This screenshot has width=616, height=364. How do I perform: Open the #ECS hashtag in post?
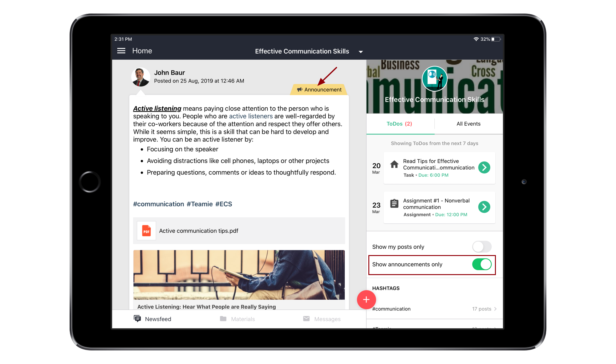pyautogui.click(x=224, y=204)
